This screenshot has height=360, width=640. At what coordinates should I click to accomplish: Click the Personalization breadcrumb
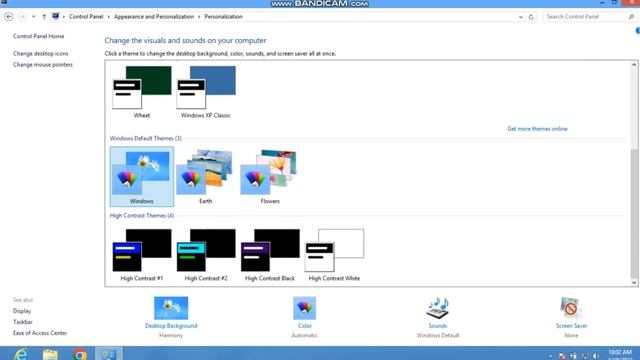pos(223,17)
